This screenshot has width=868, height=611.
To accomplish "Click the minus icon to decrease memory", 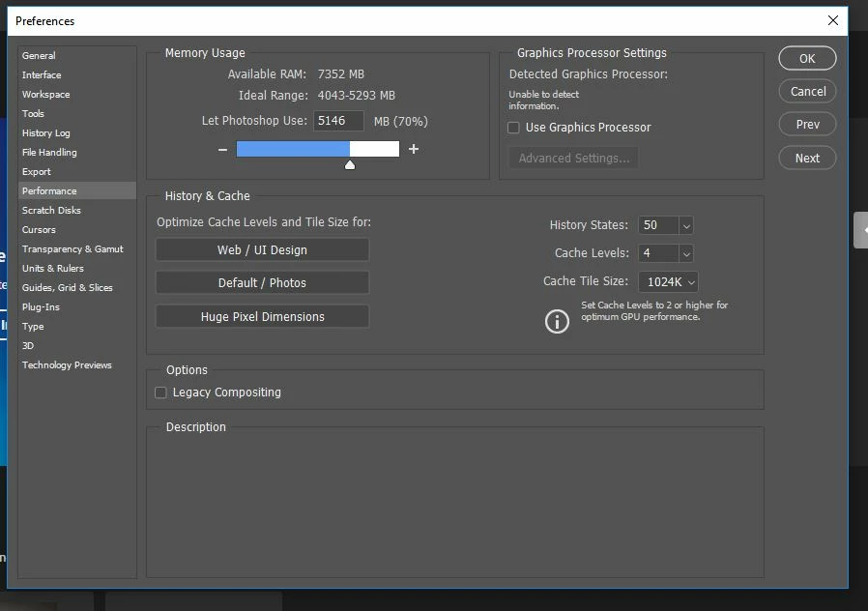I will coord(222,150).
